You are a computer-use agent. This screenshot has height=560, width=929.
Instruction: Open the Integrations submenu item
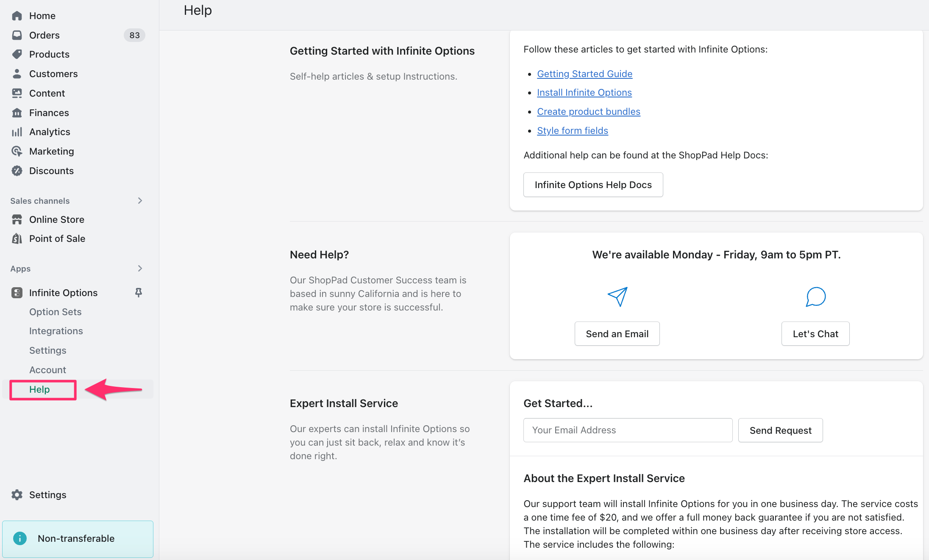(x=56, y=331)
